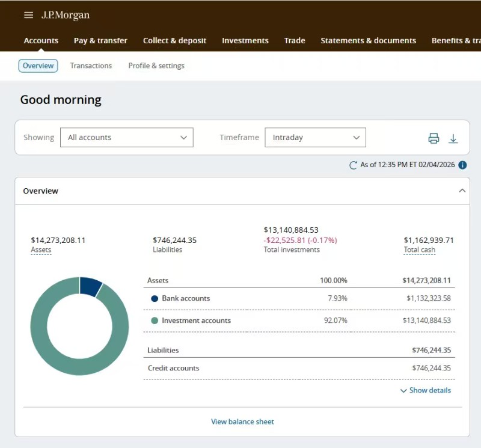Click the Bank accounts blue legend dot
This screenshot has height=448, width=481.
155,298
